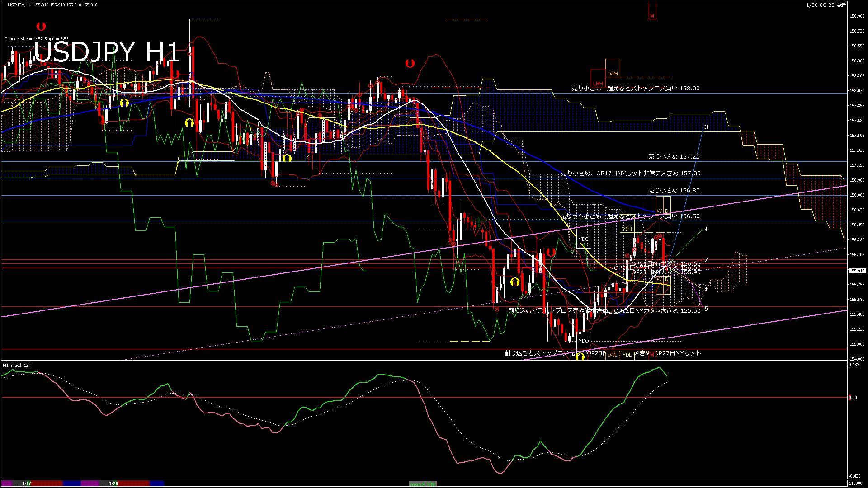Click wave label 3 on projection line
Screen dimensions: 868x488
point(706,127)
